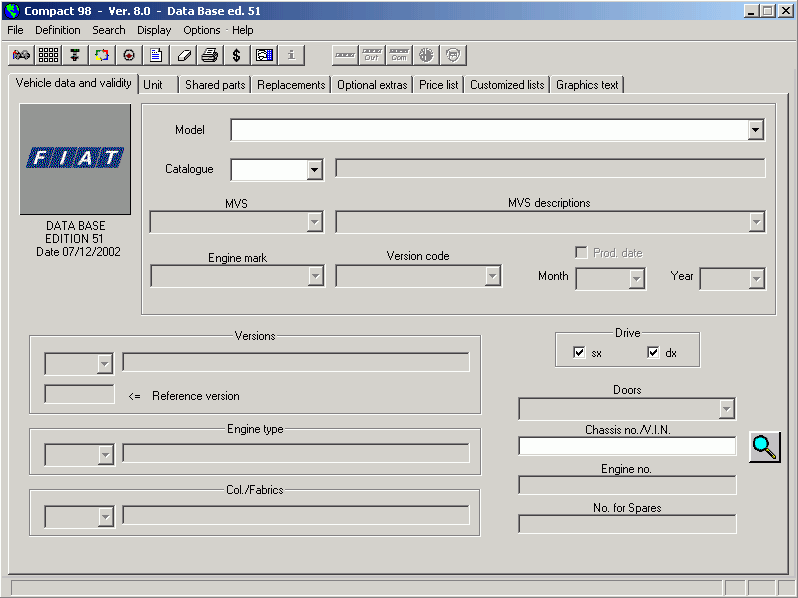Viewport: 798px width, 598px height.
Task: Click the dollar sign price icon
Action: [237, 55]
